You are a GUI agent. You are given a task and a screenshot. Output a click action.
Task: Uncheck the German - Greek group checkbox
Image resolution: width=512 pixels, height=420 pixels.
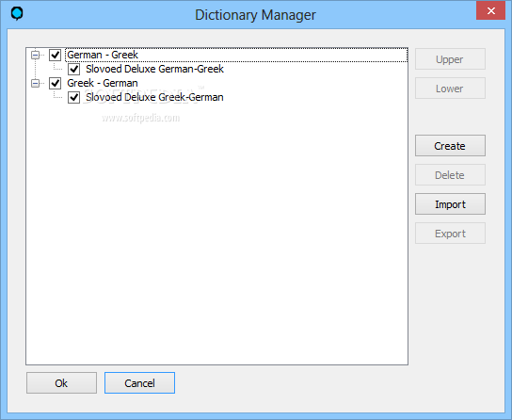[x=56, y=55]
